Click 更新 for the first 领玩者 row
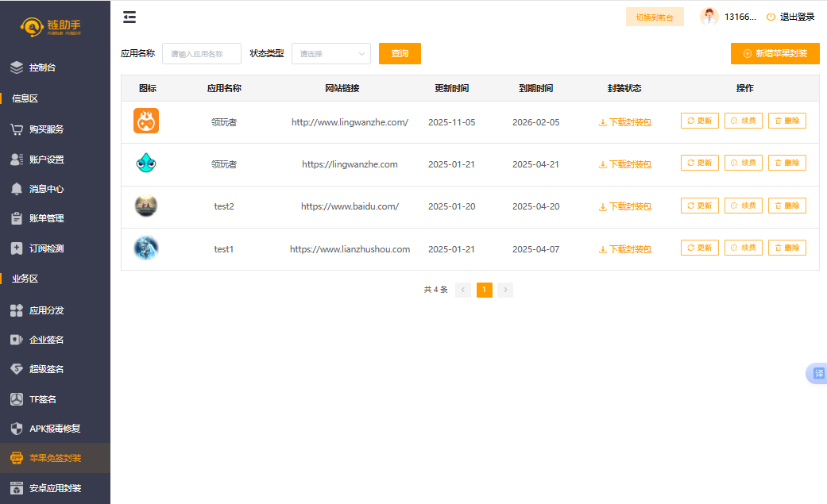The width and height of the screenshot is (827, 504). coord(699,121)
